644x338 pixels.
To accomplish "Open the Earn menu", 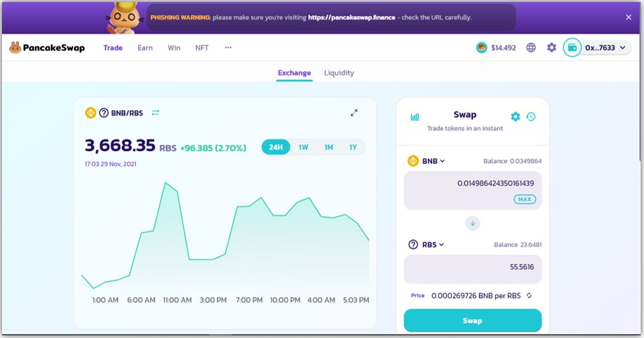I will [x=145, y=48].
